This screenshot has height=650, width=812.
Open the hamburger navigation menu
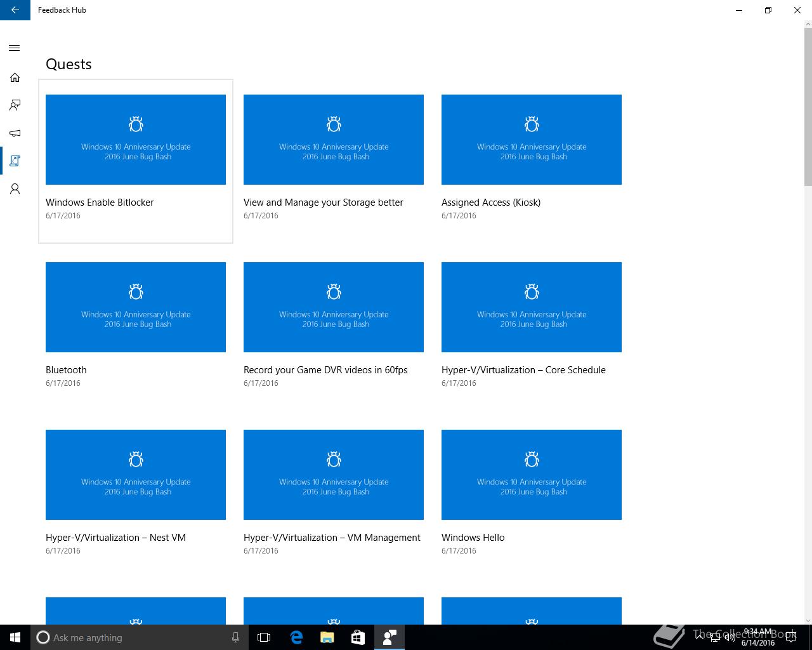[15, 48]
